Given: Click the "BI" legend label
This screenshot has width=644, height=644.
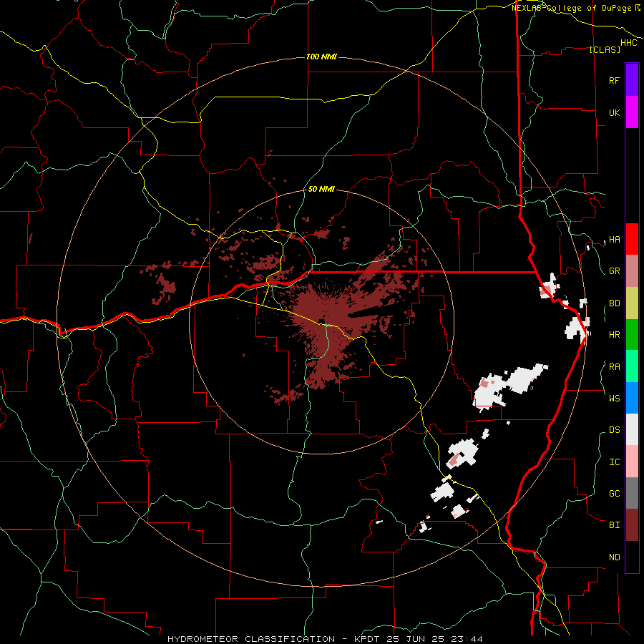Looking at the screenshot, I should point(614,525).
